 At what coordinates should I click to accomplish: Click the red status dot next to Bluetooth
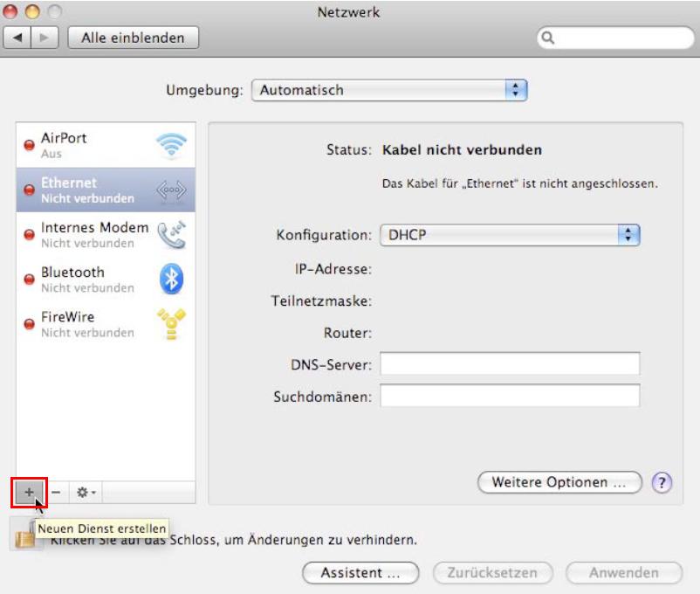point(29,280)
